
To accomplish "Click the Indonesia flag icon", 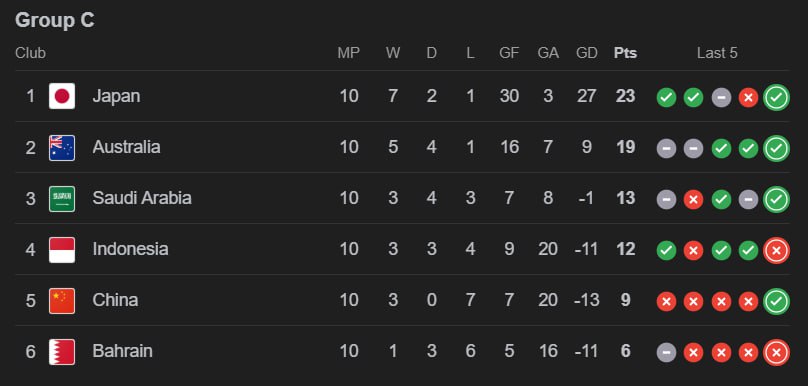I will [62, 249].
